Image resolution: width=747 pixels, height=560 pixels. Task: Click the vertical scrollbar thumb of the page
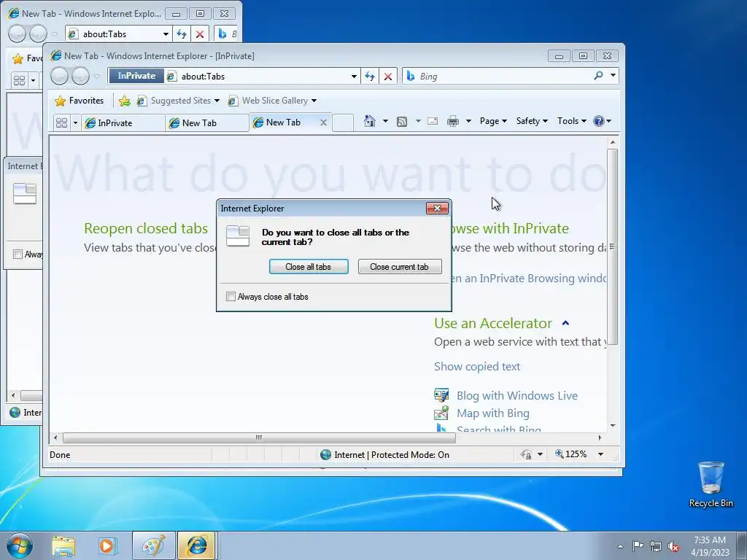click(x=613, y=246)
